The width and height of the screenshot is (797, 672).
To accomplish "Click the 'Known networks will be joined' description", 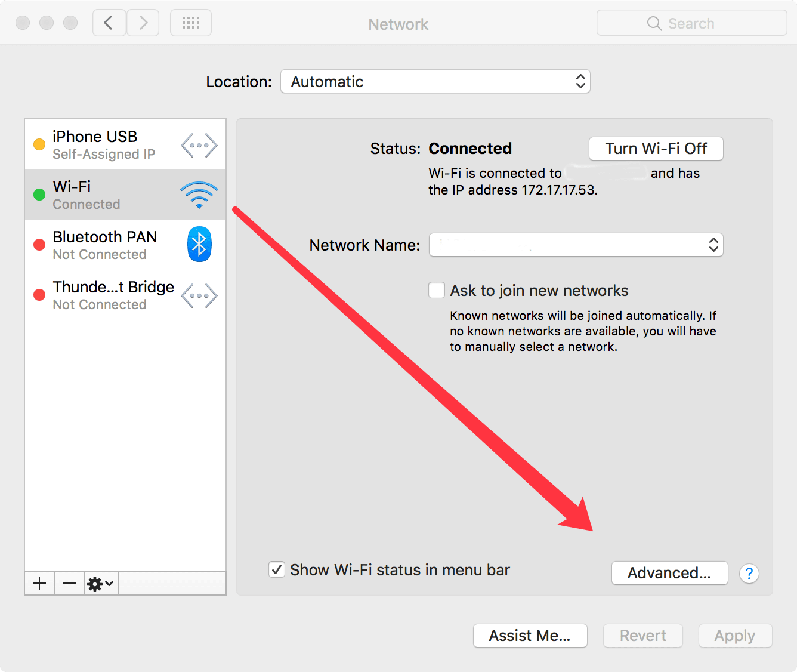I will tap(583, 331).
